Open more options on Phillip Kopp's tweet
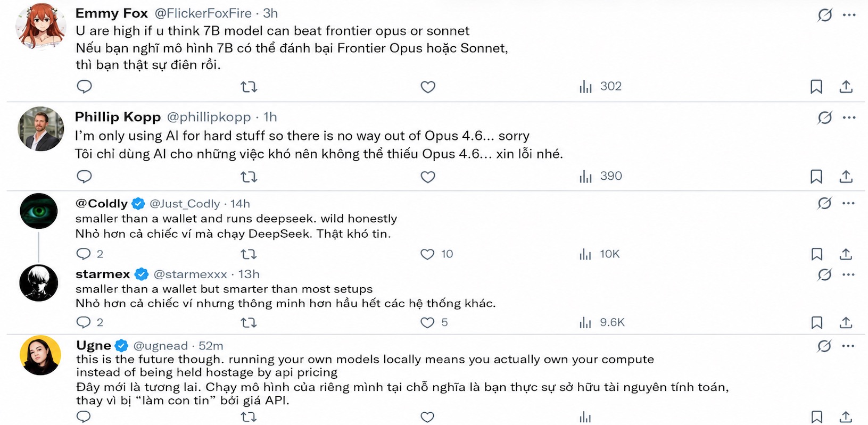This screenshot has height=425, width=868. [849, 118]
